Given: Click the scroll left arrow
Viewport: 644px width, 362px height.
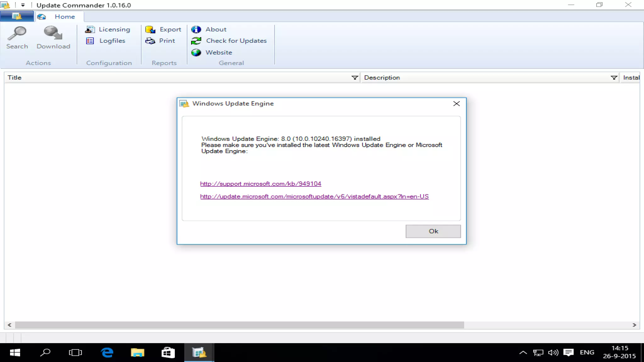Looking at the screenshot, I should [9, 325].
